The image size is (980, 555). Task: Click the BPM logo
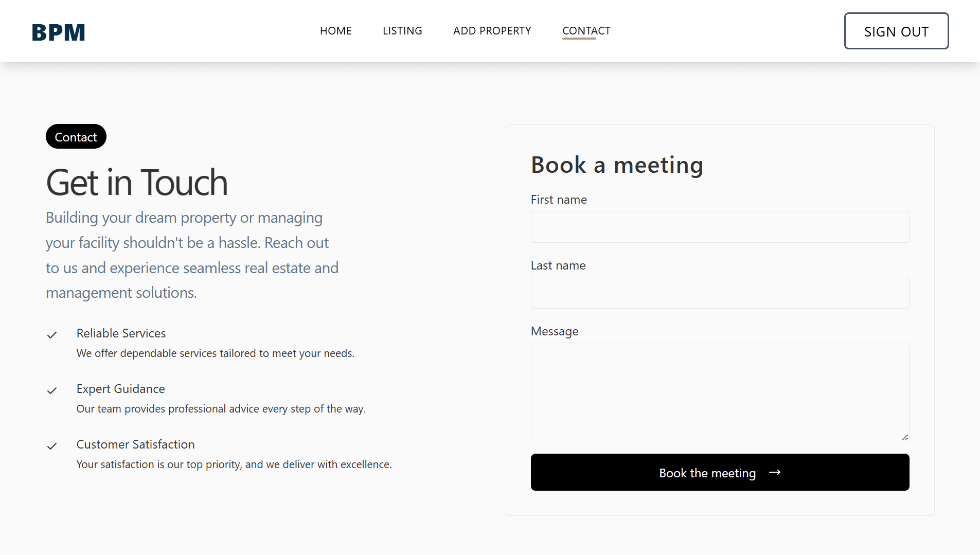pyautogui.click(x=58, y=32)
